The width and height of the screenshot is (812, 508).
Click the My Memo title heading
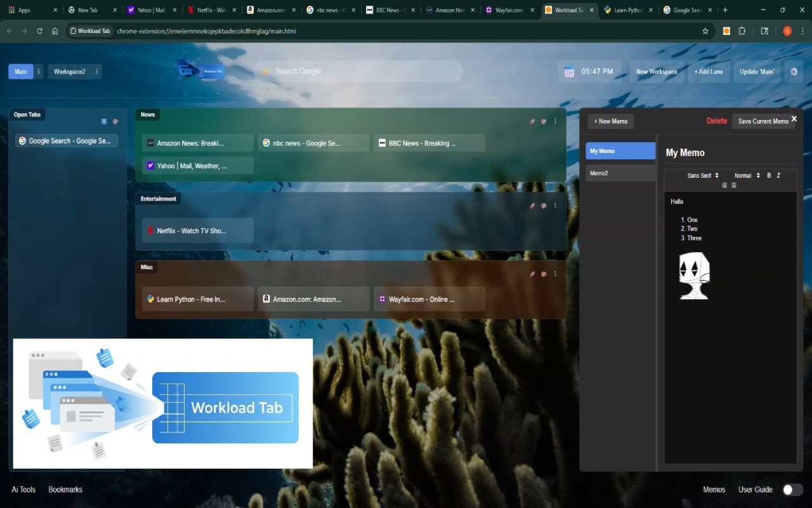coord(685,152)
